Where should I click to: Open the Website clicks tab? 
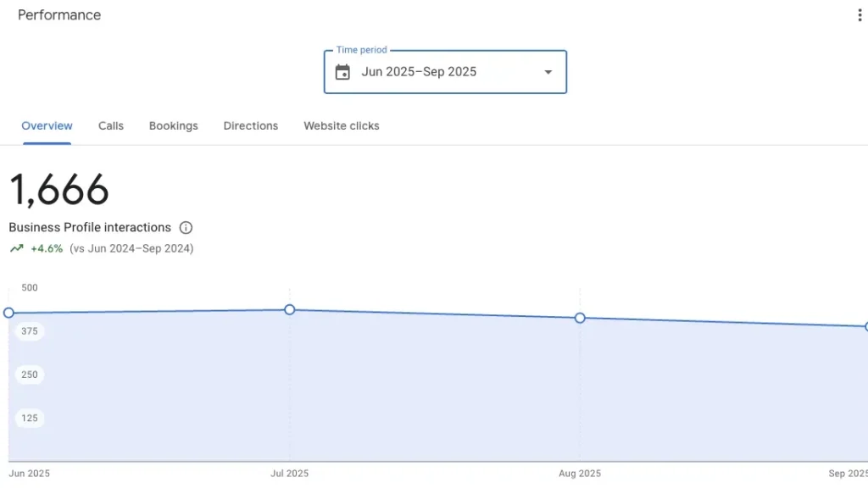pyautogui.click(x=342, y=125)
